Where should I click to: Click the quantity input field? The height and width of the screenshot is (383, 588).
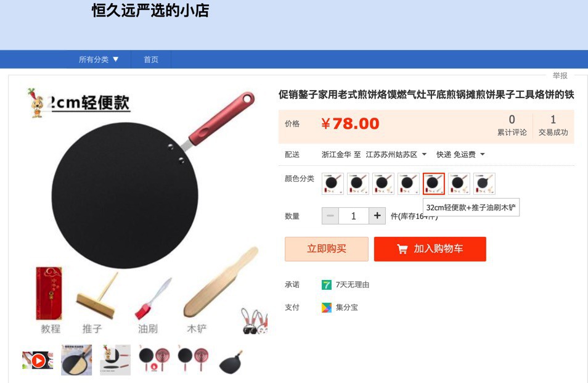coord(354,216)
